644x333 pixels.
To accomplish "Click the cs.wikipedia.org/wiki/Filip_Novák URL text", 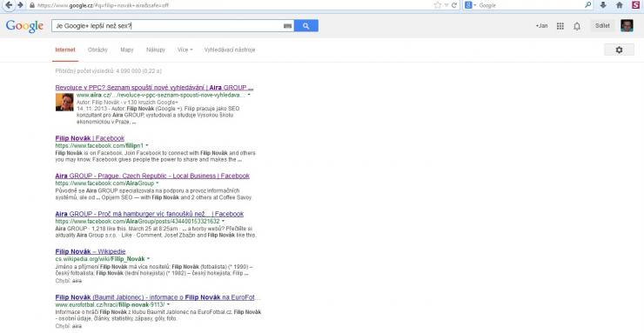I will pyautogui.click(x=100, y=259).
